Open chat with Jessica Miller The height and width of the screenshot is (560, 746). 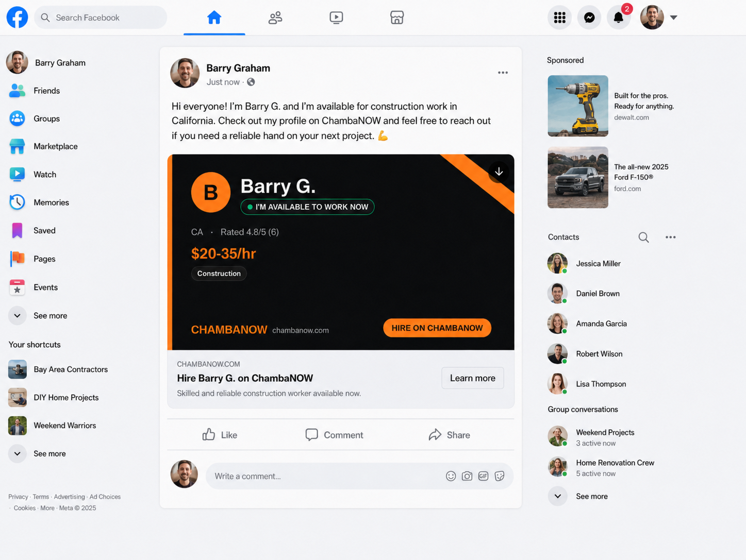point(584,263)
